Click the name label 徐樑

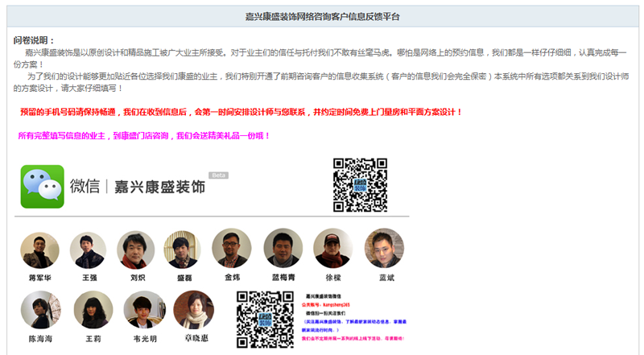click(333, 278)
